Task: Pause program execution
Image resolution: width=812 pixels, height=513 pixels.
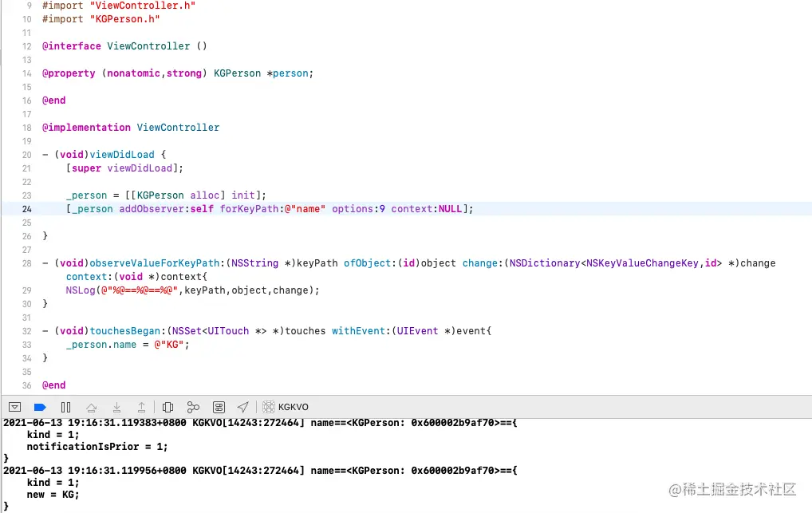Action: (x=65, y=408)
